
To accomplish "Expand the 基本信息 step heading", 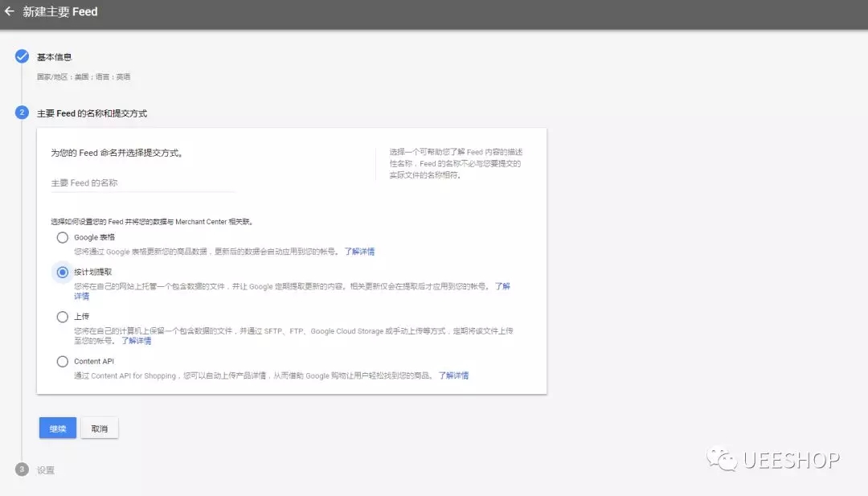I will (55, 57).
